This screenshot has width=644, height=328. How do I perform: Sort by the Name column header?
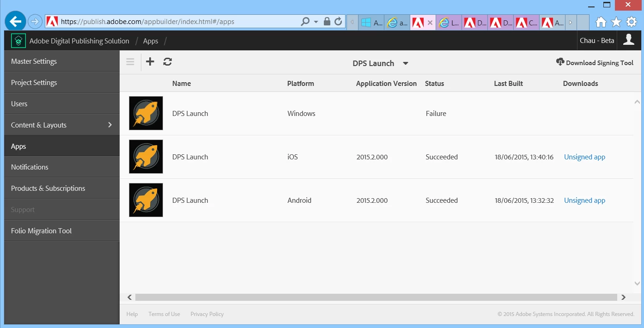pos(182,84)
